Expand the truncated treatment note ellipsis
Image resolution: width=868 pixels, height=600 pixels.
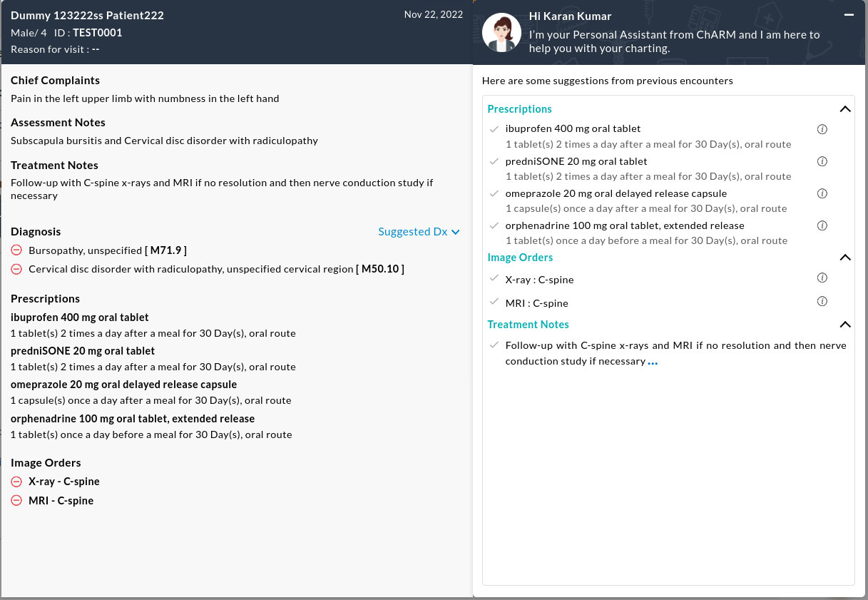tap(653, 362)
